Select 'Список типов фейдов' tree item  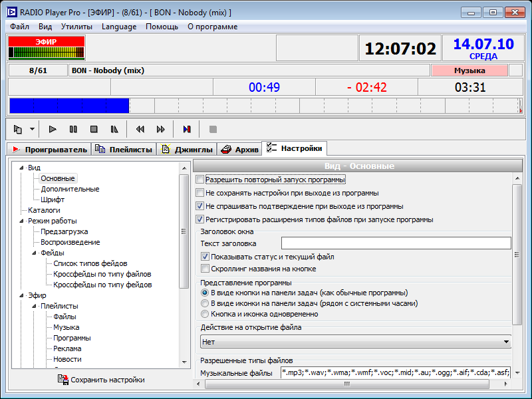(x=90, y=263)
